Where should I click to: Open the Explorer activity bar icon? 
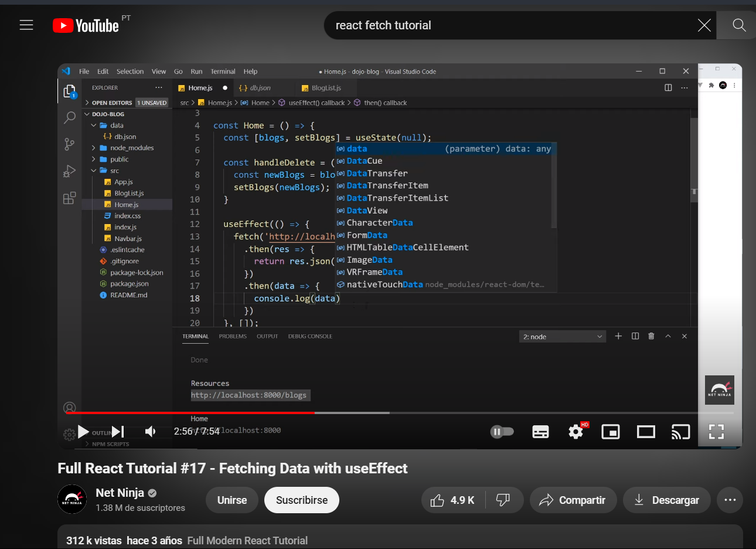pos(70,91)
